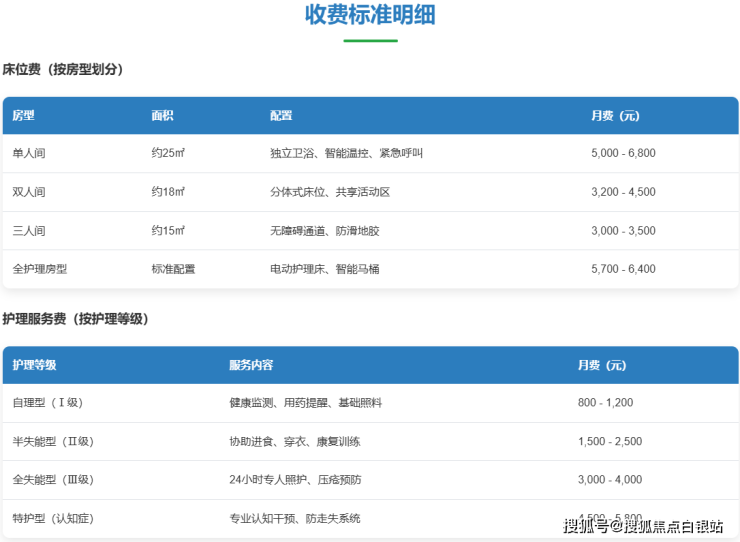Click the 护理等级 column header
The width and height of the screenshot is (740, 542).
[x=34, y=365]
